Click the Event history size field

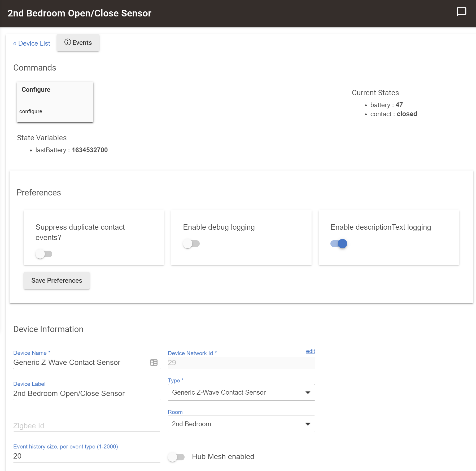(x=87, y=456)
